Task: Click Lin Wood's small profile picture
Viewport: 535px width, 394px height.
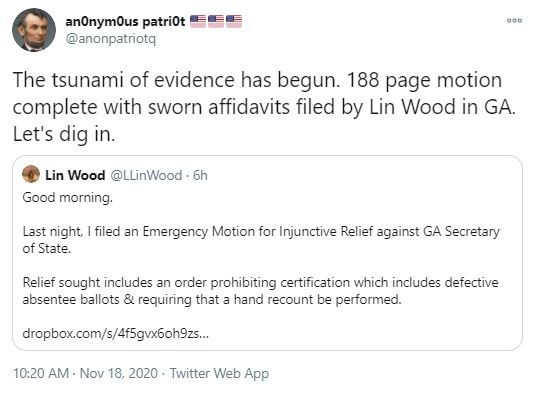Action: [31, 174]
